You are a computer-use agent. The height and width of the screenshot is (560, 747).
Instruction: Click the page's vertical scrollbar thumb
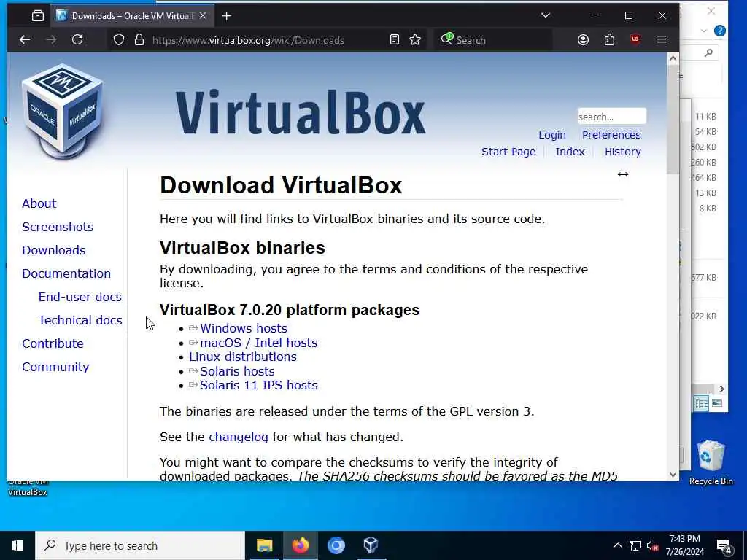(x=673, y=120)
